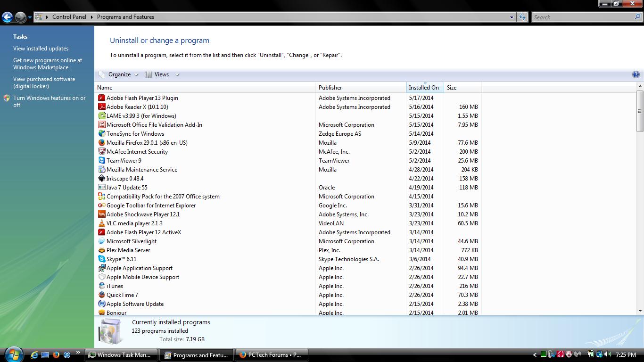644x362 pixels.
Task: Open the help question mark icon
Action: 636,74
